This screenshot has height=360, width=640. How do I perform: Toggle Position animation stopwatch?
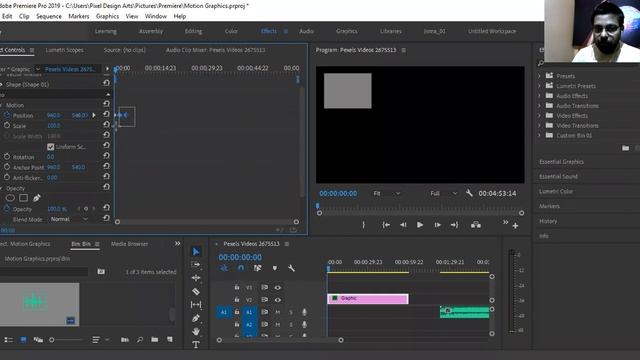click(7, 115)
